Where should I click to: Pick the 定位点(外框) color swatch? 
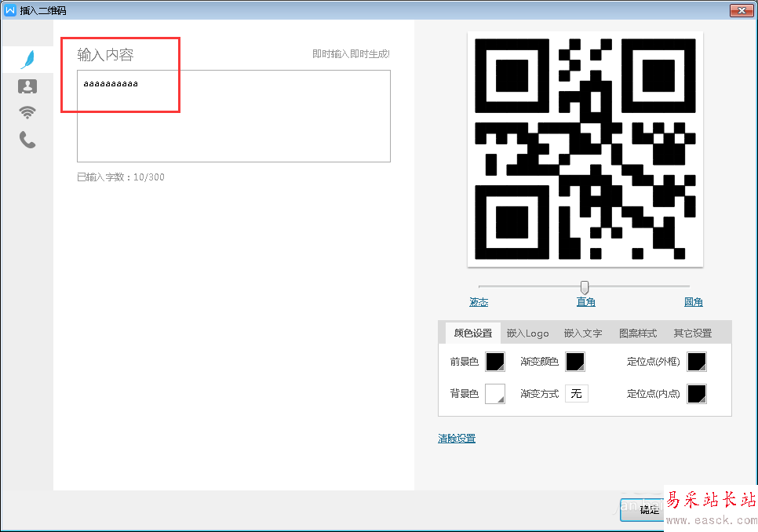(x=697, y=362)
